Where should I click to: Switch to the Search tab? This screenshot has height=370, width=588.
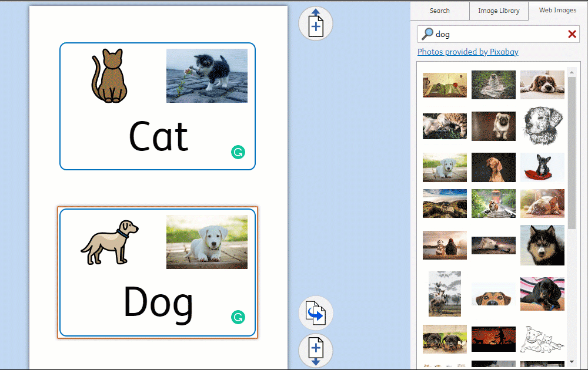(x=439, y=11)
